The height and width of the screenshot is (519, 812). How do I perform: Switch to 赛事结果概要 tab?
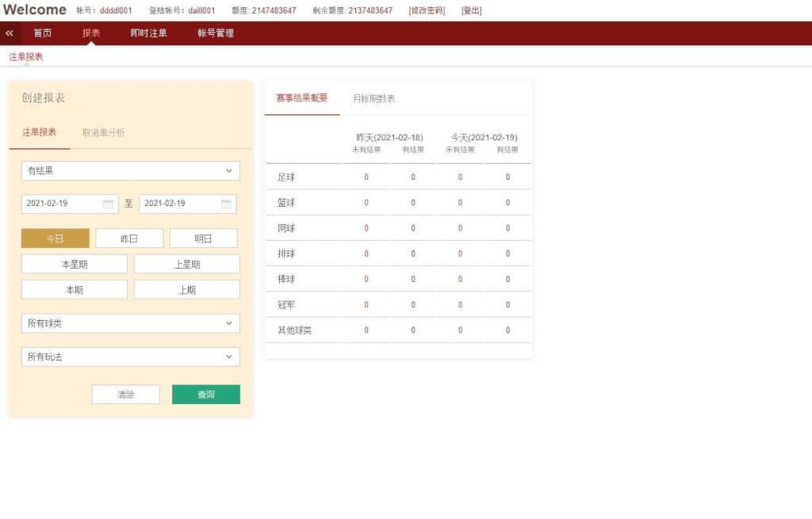pos(302,97)
